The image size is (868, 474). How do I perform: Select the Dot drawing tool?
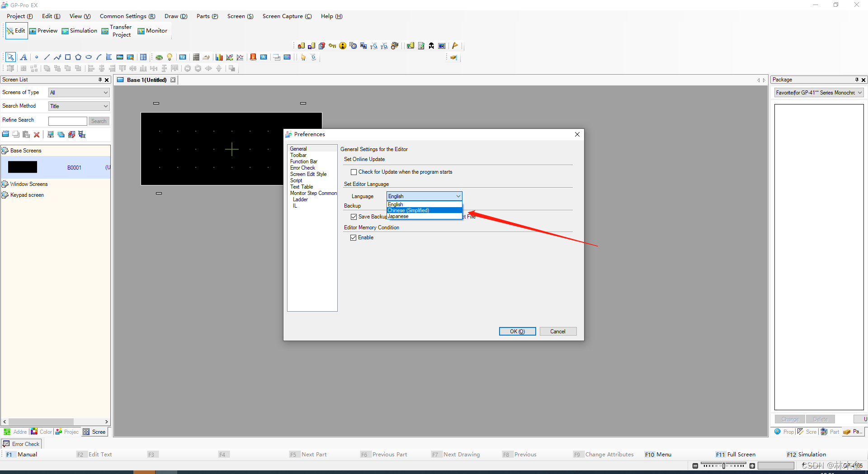(x=36, y=57)
